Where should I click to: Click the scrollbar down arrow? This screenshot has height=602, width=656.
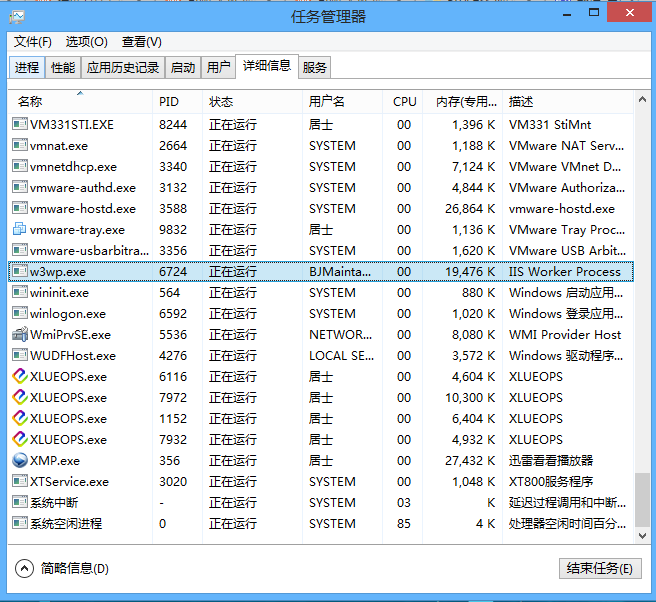pos(643,535)
